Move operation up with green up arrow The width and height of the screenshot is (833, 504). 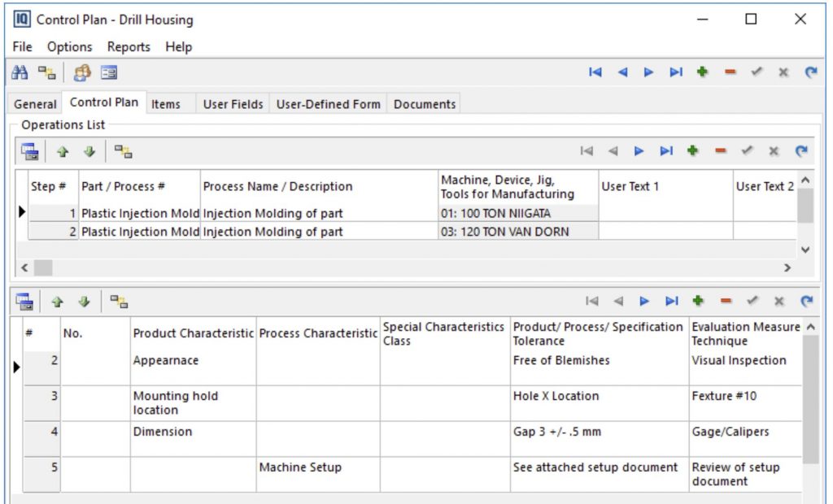63,151
